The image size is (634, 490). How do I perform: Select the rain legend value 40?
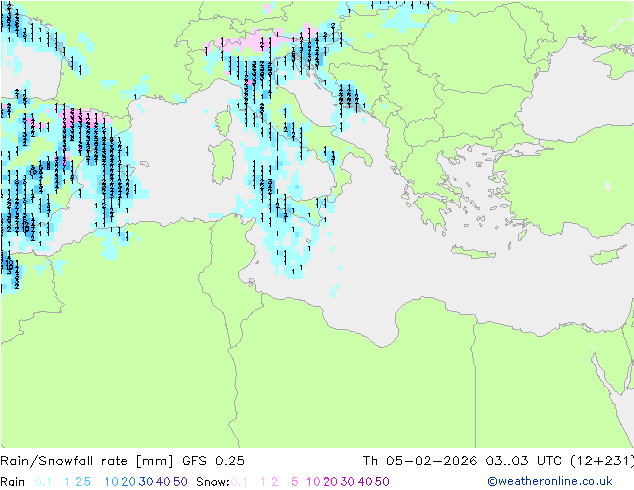pos(163,482)
